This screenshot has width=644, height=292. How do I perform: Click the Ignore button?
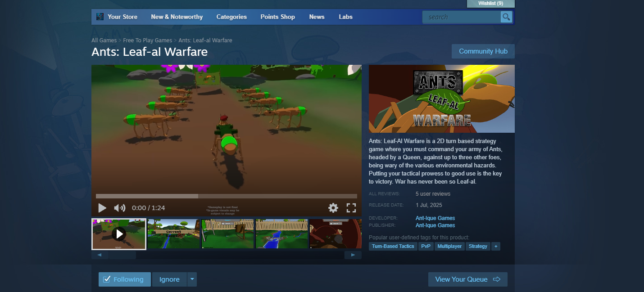[169, 279]
